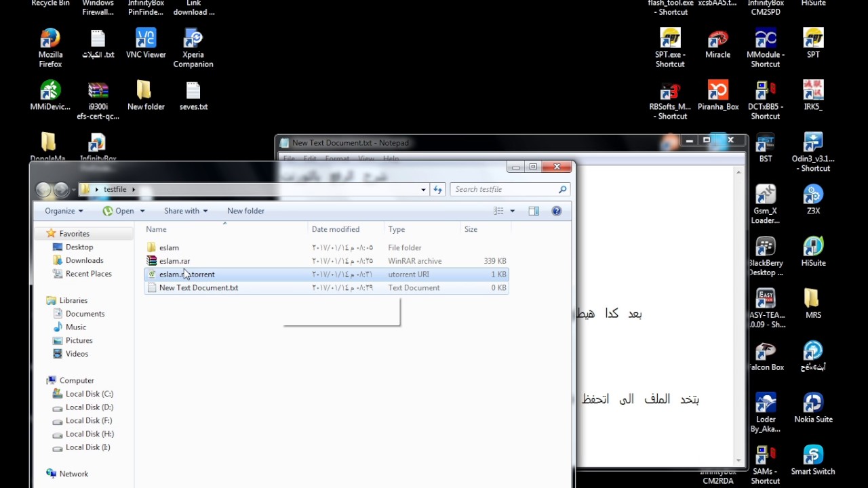The height and width of the screenshot is (488, 868).
Task: Open Pictures library
Action: 79,340
